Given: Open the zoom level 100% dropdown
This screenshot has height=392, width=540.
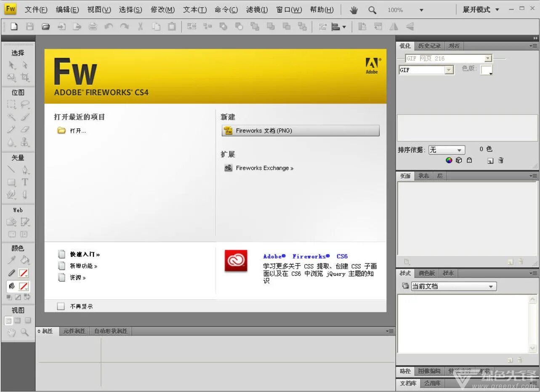Looking at the screenshot, I should pyautogui.click(x=421, y=10).
